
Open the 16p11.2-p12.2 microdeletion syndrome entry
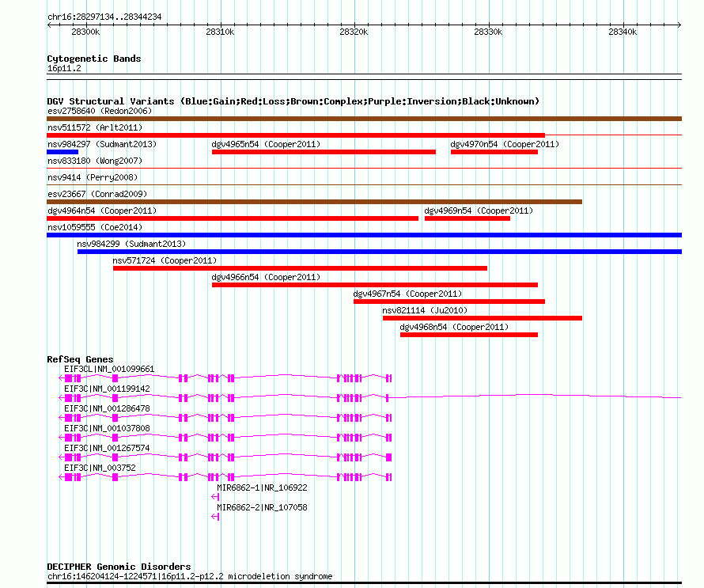pyautogui.click(x=190, y=576)
